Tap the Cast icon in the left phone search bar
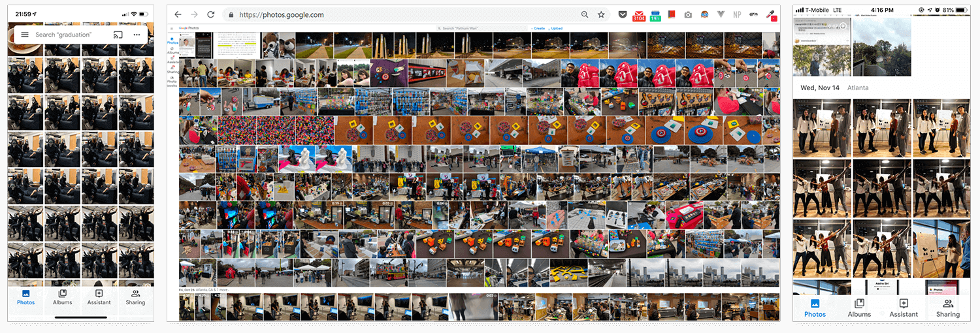980x333 pixels. [x=118, y=35]
